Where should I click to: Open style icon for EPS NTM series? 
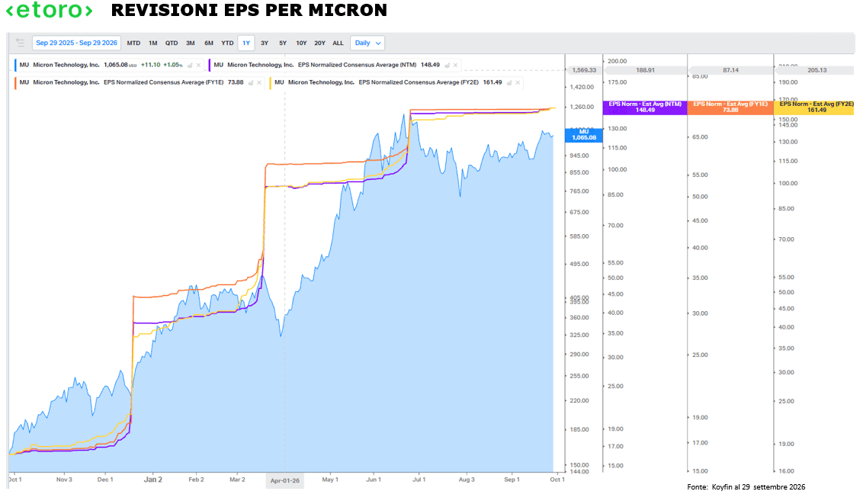point(447,66)
